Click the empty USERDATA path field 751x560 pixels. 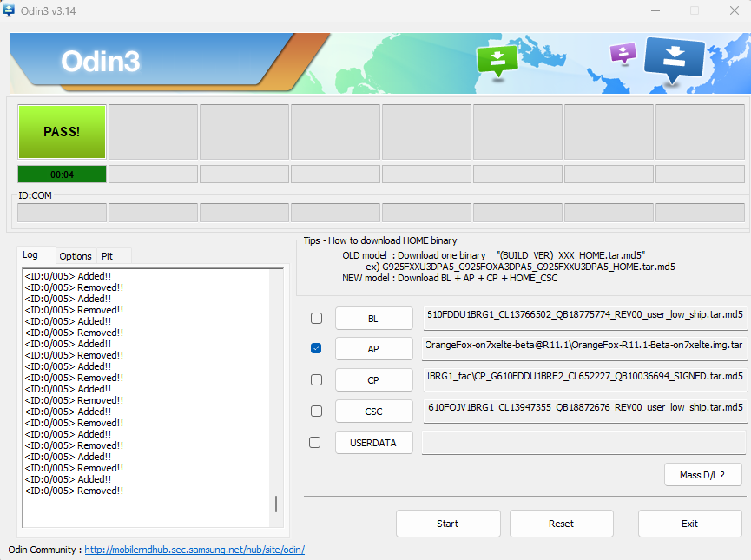tap(583, 442)
